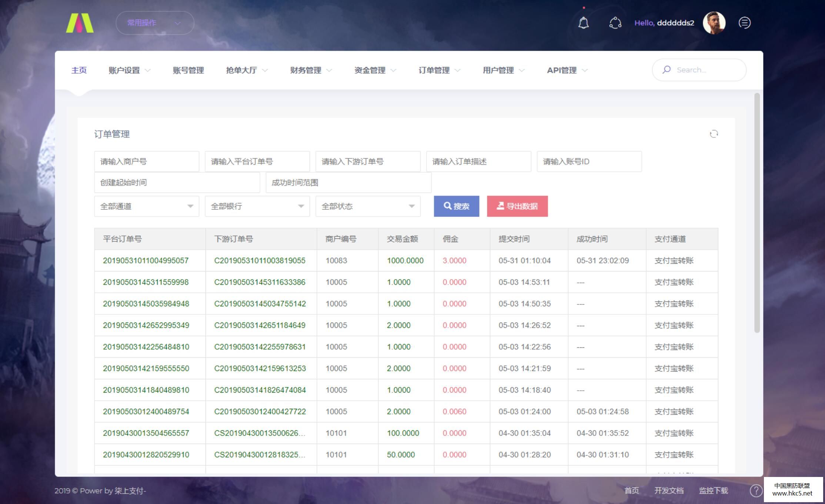Open the 全部通道 select box
The image size is (825, 504).
pyautogui.click(x=147, y=206)
